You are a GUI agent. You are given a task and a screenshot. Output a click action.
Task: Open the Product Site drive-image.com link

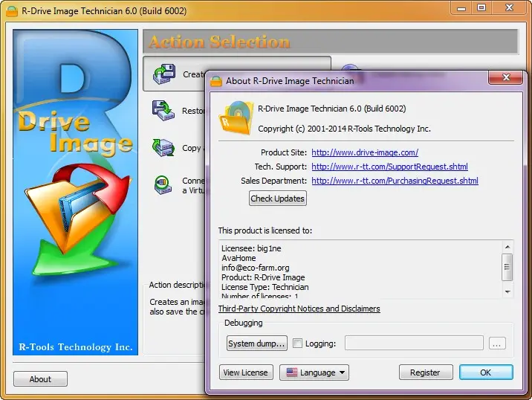(x=365, y=152)
